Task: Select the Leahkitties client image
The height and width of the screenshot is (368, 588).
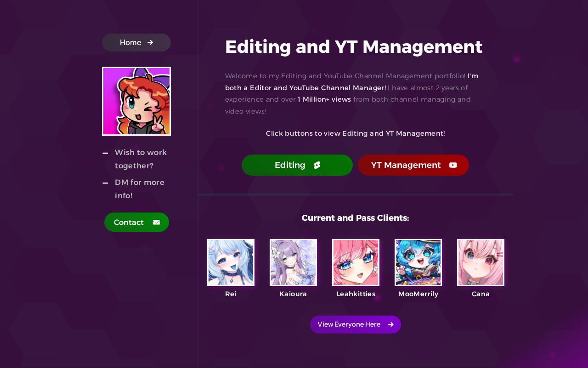Action: (x=356, y=262)
